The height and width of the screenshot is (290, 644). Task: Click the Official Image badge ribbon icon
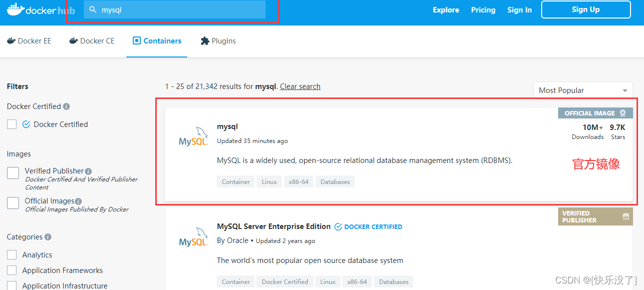[x=623, y=113]
